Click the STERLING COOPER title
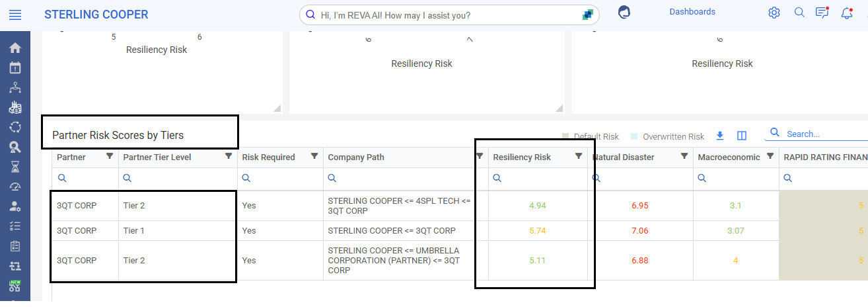 [96, 15]
